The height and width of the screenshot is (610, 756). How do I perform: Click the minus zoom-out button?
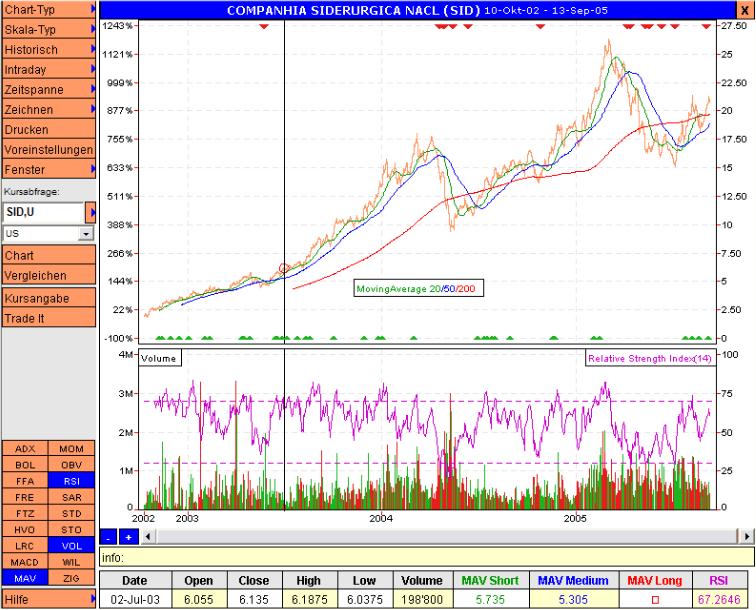click(108, 537)
